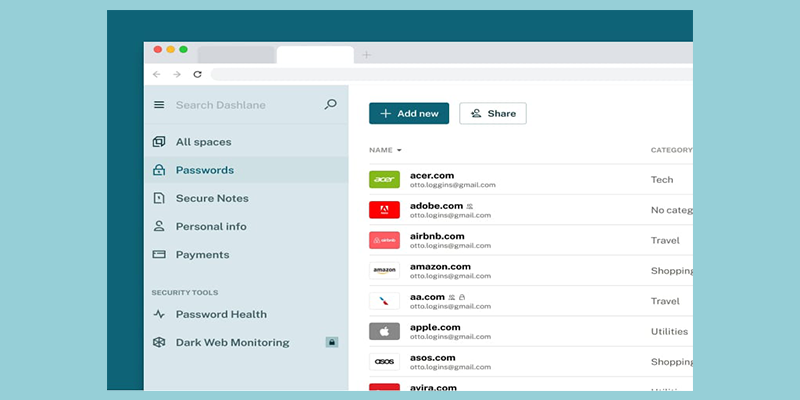Click the All spaces icon

tap(159, 142)
